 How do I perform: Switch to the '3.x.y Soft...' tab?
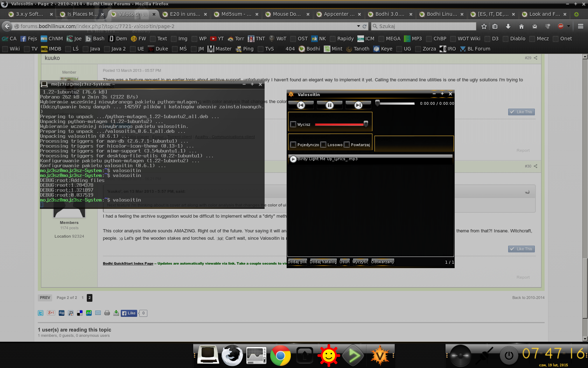[30, 14]
